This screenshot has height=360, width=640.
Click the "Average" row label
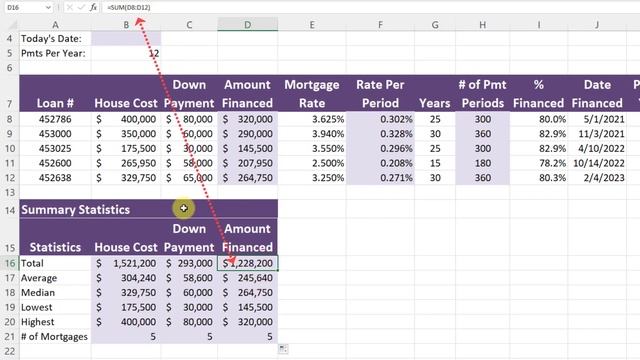pyautogui.click(x=55, y=278)
